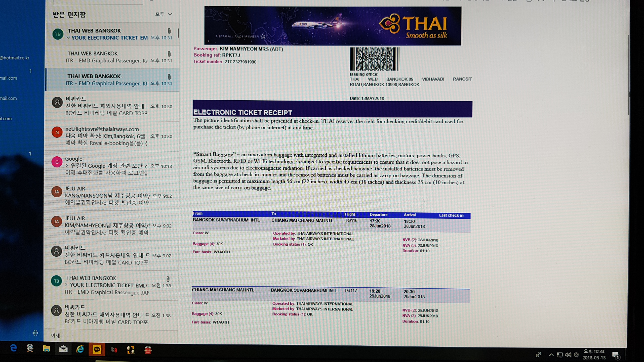Click the ticket barcode image
Screen dimensions: 644x362
(x=374, y=59)
